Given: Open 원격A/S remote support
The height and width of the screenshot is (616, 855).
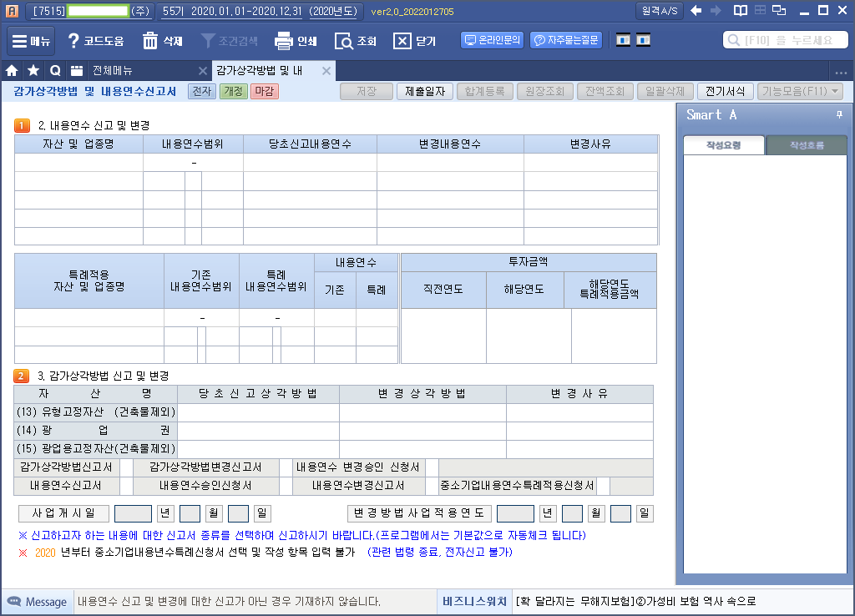Looking at the screenshot, I should [x=660, y=11].
